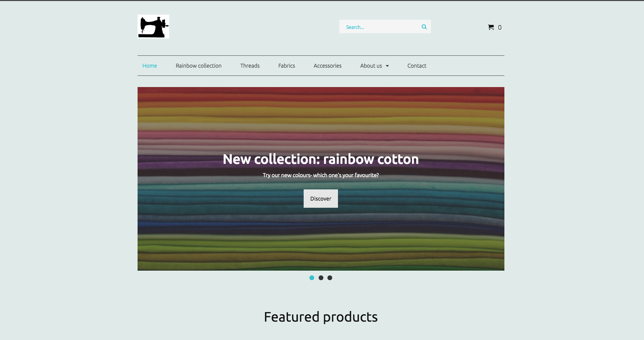Open the Fabrics category
Viewport: 644px width, 340px height.
click(286, 66)
